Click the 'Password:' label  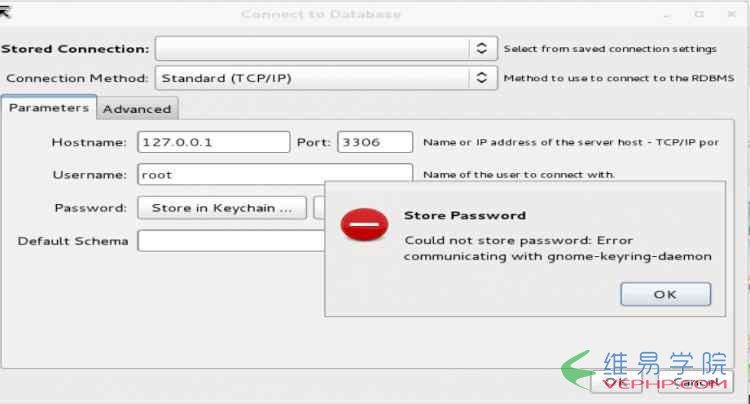90,208
